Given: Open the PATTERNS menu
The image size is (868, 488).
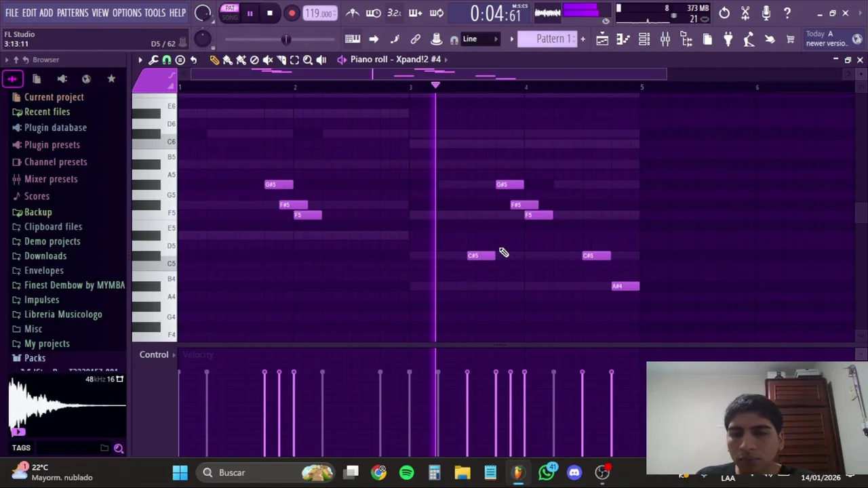Looking at the screenshot, I should [x=73, y=13].
